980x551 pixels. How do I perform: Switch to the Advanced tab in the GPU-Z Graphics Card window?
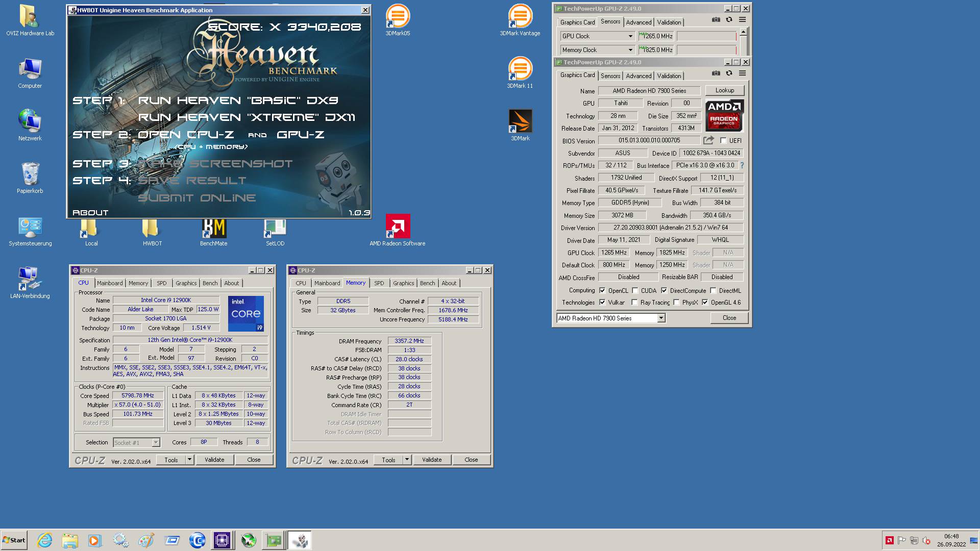639,76
